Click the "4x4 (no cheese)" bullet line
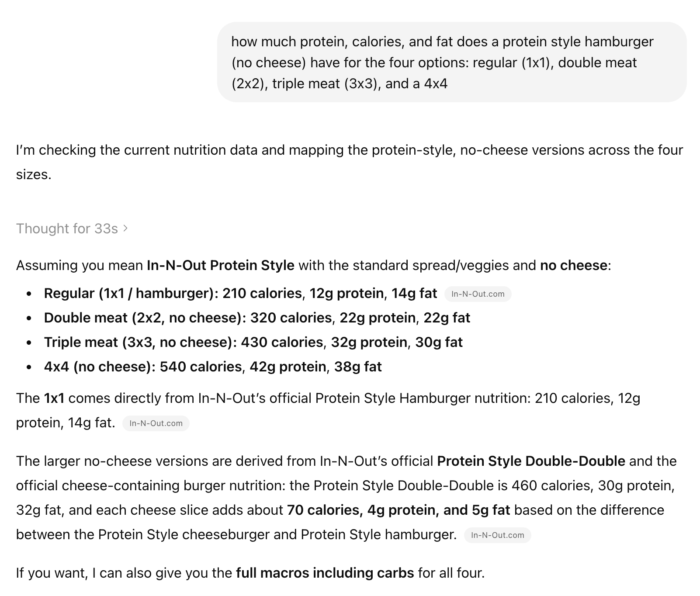This screenshot has height=596, width=700. pos(212,367)
